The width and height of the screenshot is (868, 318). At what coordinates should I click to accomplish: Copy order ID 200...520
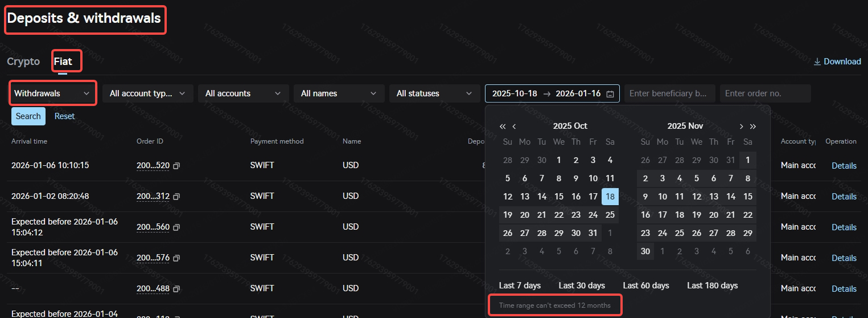click(176, 166)
